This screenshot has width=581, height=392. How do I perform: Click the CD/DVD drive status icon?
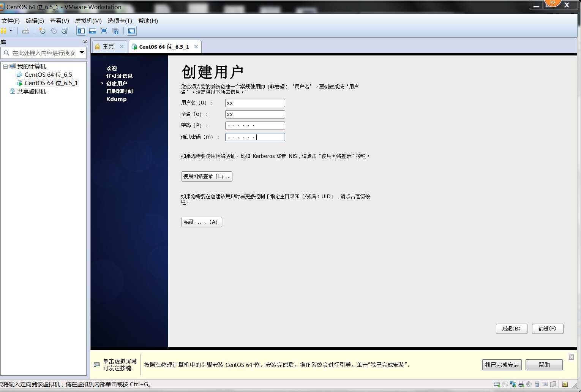[505, 384]
